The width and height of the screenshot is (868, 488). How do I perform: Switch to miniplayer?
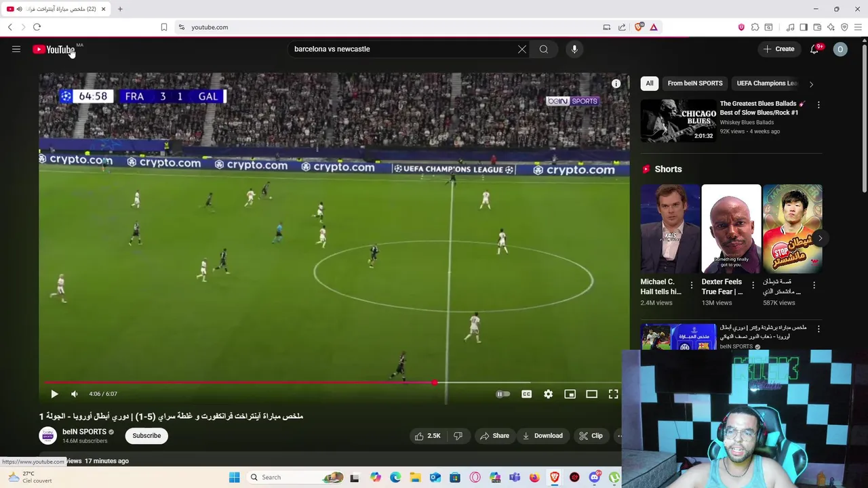click(570, 394)
